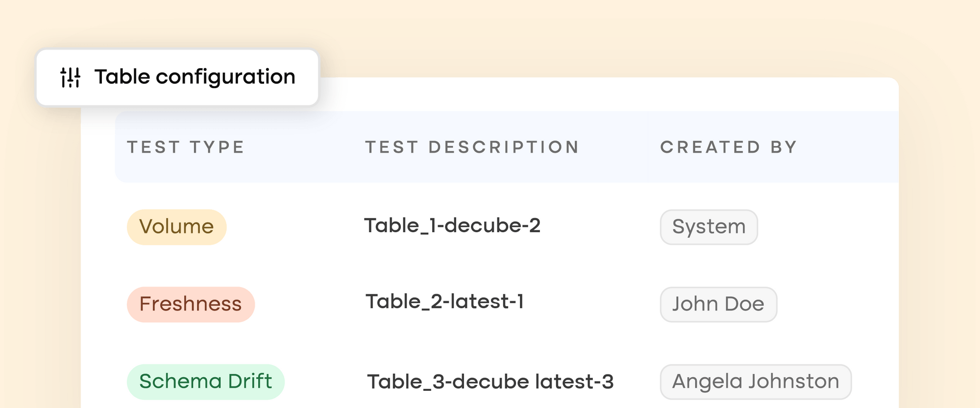The width and height of the screenshot is (980, 408).
Task: Select the Table_1-decube-2 description
Action: (x=452, y=226)
